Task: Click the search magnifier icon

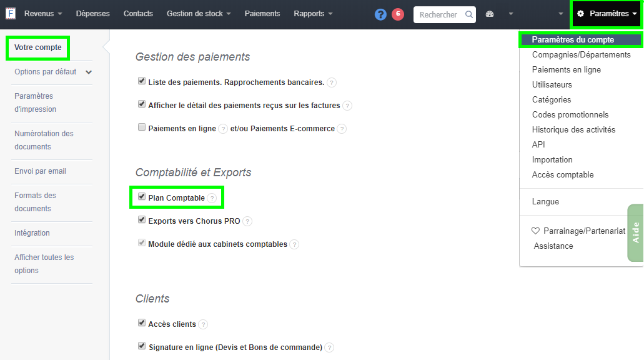Action: click(468, 14)
